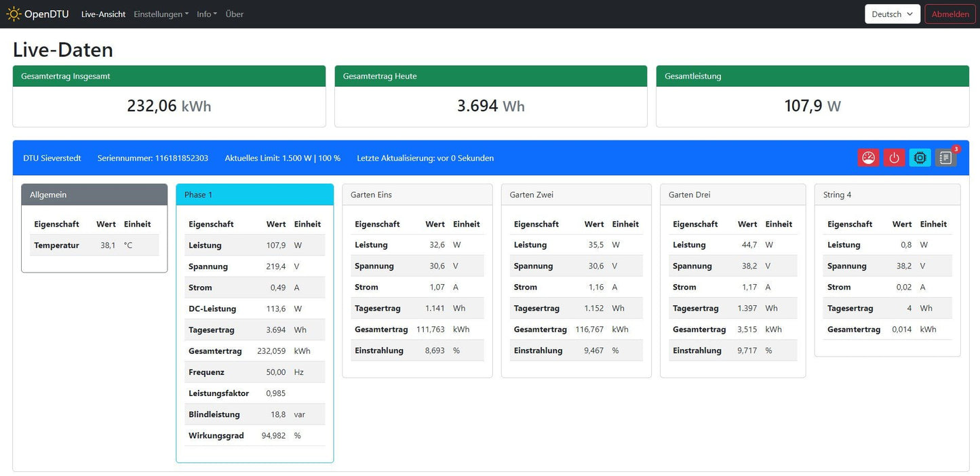Viewport: 980px width, 476px height.
Task: Open the Deutsch language selector
Action: [891, 14]
